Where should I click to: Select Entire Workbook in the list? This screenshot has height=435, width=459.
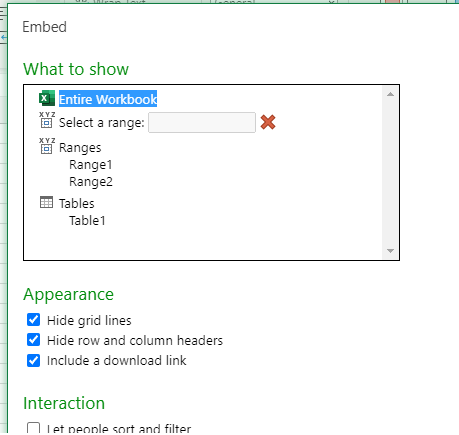coord(108,99)
